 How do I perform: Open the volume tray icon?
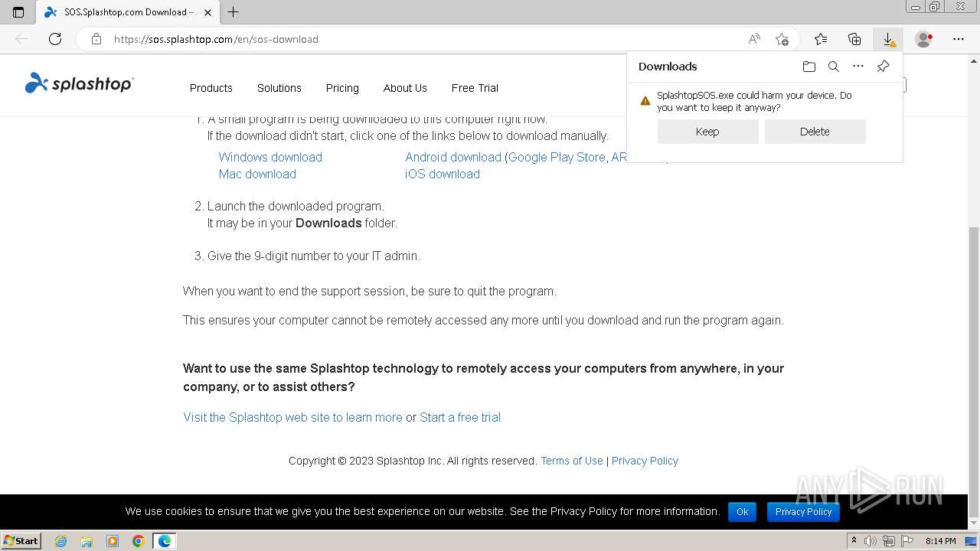pyautogui.click(x=871, y=541)
